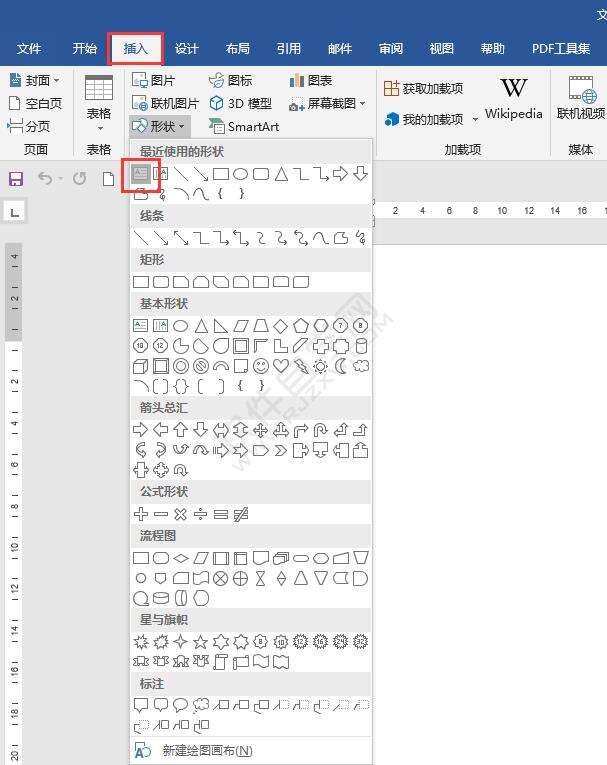Insert a 分页 page break

29,126
